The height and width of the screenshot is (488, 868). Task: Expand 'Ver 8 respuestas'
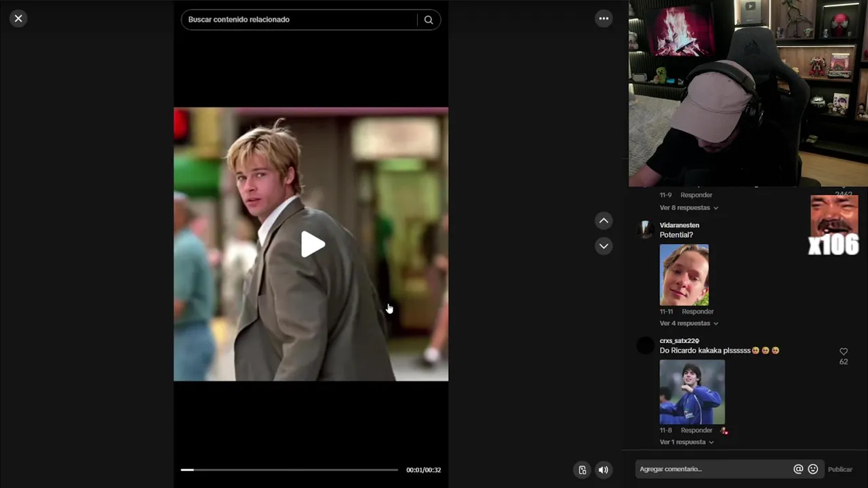click(x=688, y=208)
